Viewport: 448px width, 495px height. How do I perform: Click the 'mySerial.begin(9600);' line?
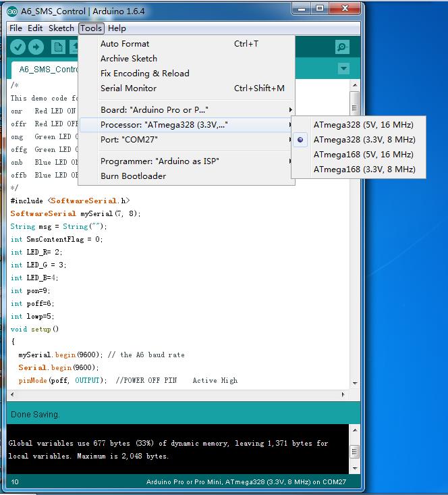(101, 355)
